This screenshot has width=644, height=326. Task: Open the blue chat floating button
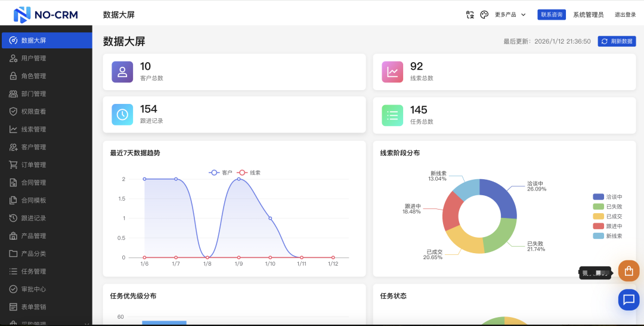tap(629, 300)
